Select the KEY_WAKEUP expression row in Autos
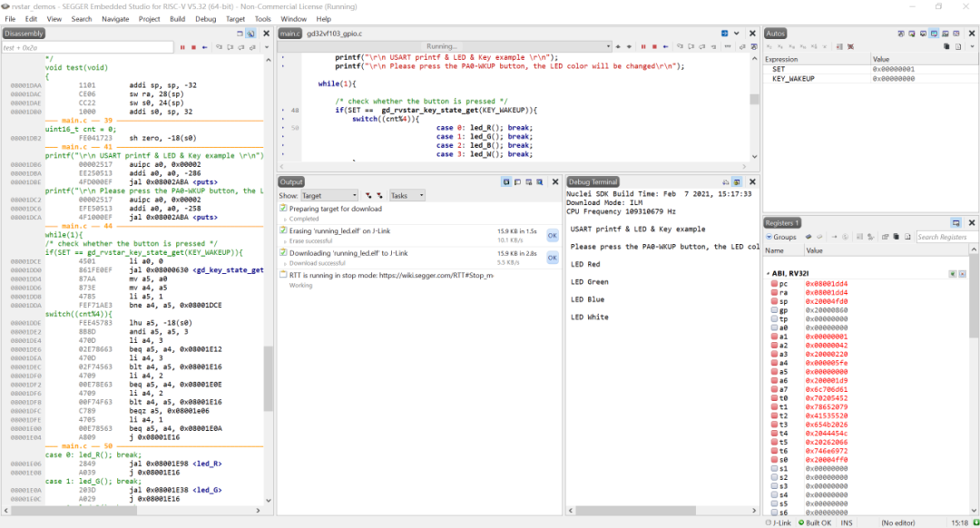 coord(870,79)
